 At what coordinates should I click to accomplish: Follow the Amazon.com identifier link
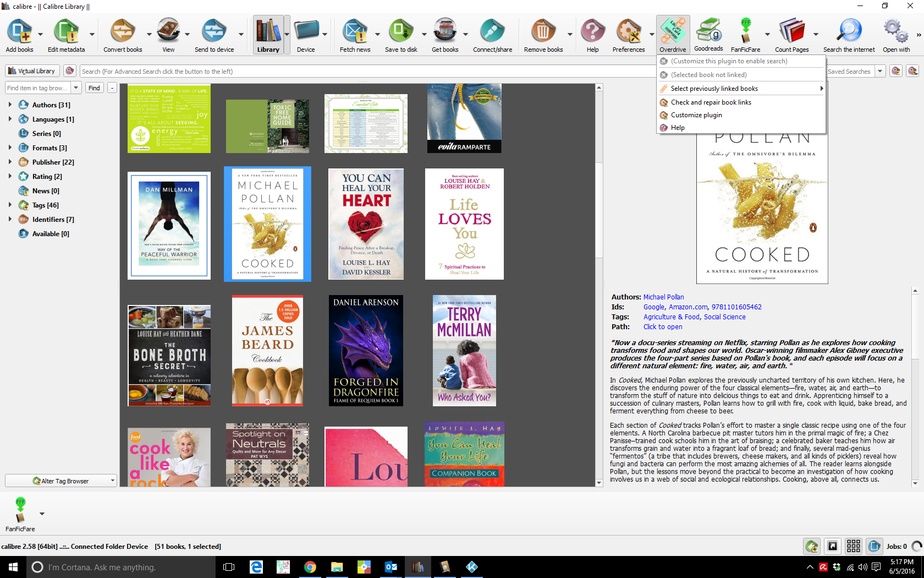(x=688, y=307)
